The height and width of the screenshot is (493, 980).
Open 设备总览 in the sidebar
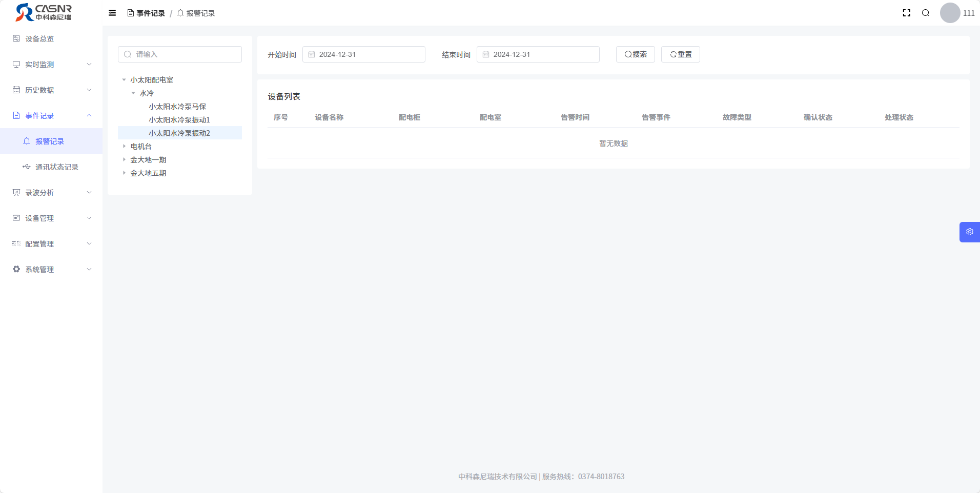(51, 38)
